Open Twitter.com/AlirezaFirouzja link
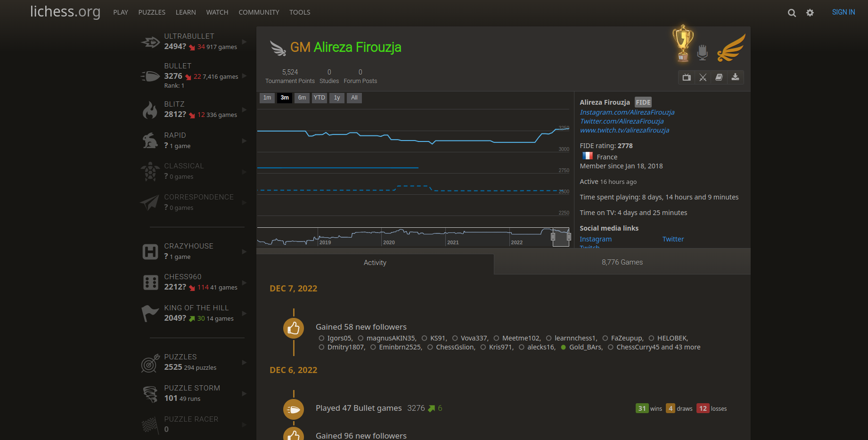Viewport: 868px width, 440px height. 622,121
